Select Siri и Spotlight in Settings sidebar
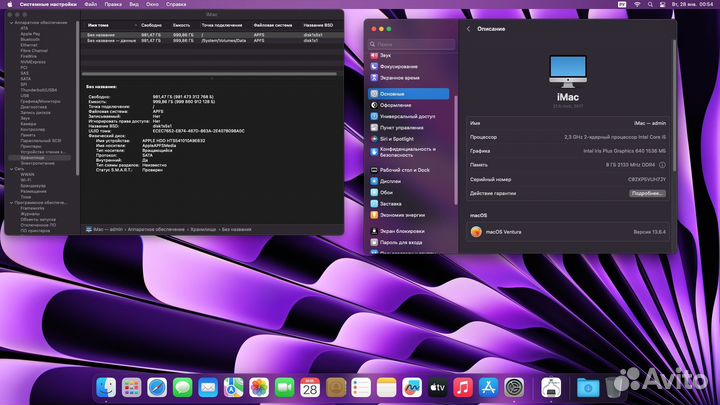Image resolution: width=720 pixels, height=405 pixels. pyautogui.click(x=409, y=139)
